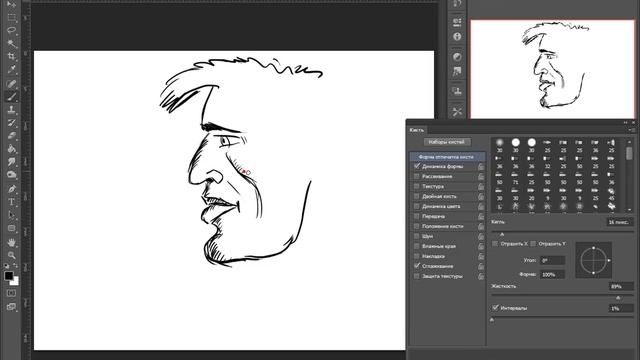Click the background white color swatch
Screen dimensions: 640x360
15,282
